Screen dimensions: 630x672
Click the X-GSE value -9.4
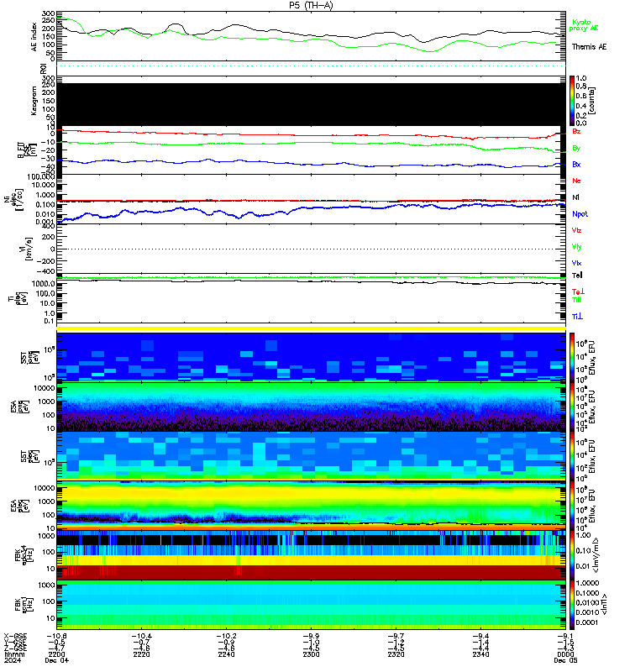[x=480, y=636]
